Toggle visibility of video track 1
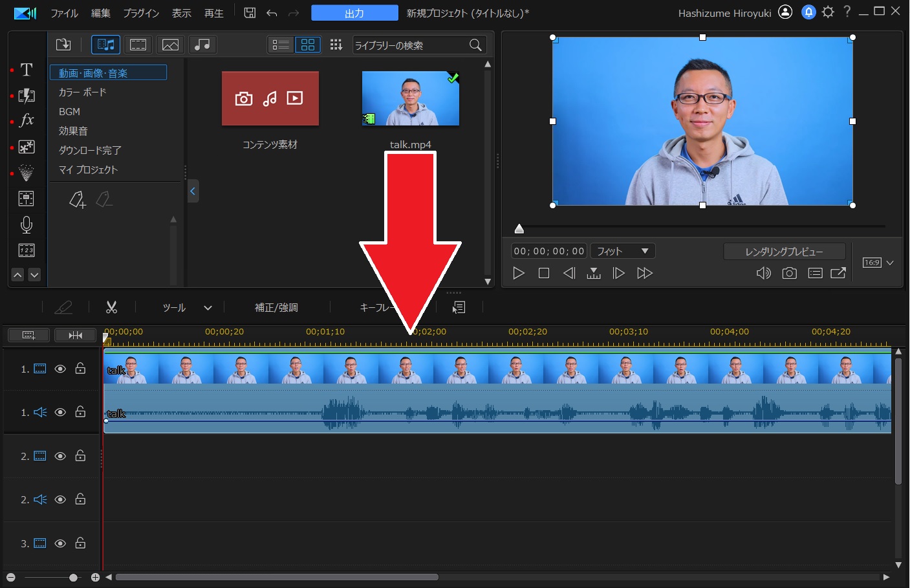Viewport: 910px width, 588px height. tap(60, 369)
